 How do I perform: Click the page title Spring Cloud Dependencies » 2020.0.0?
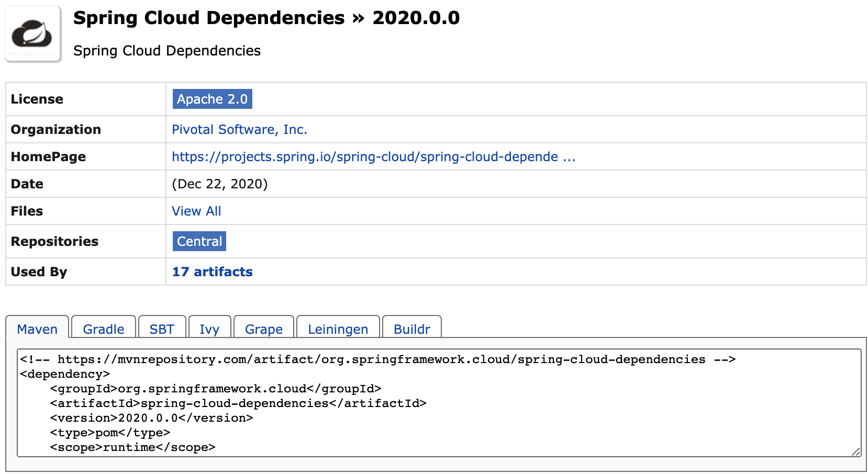pos(266,18)
